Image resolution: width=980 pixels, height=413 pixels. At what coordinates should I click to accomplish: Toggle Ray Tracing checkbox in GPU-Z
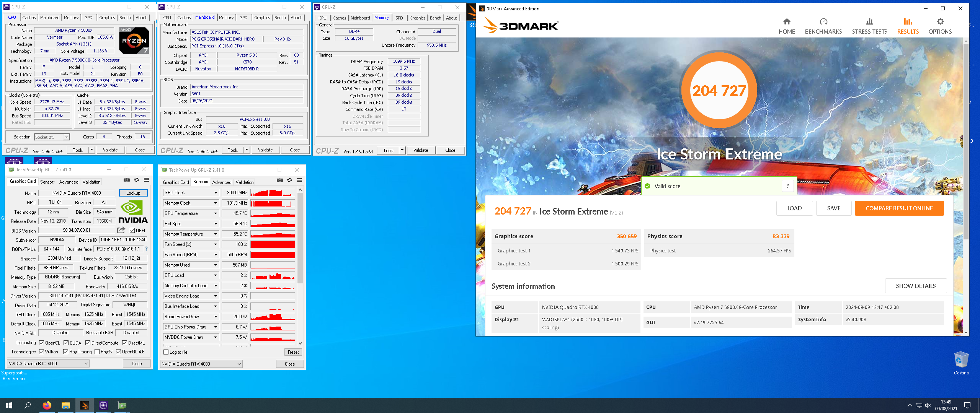click(65, 352)
